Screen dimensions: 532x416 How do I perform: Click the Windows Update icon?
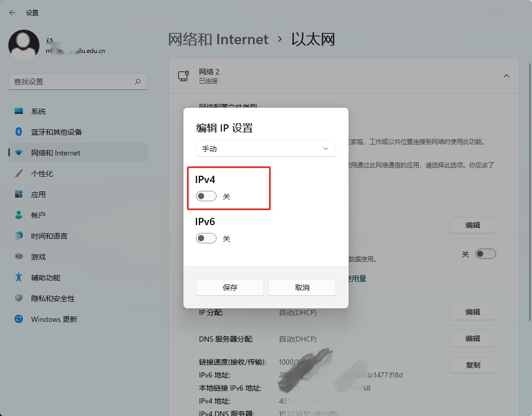click(x=19, y=319)
